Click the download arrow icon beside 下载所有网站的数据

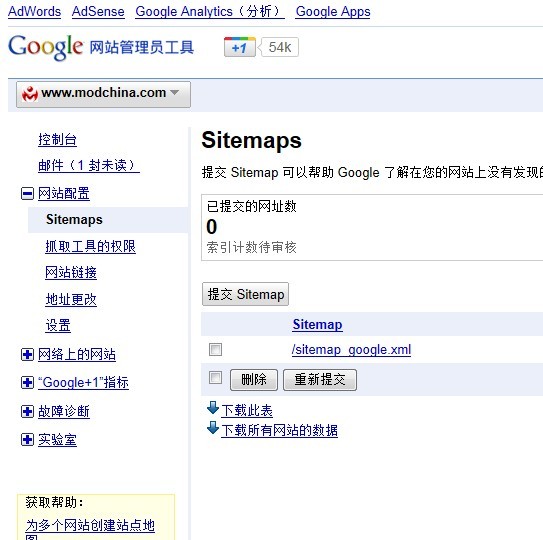coord(213,428)
